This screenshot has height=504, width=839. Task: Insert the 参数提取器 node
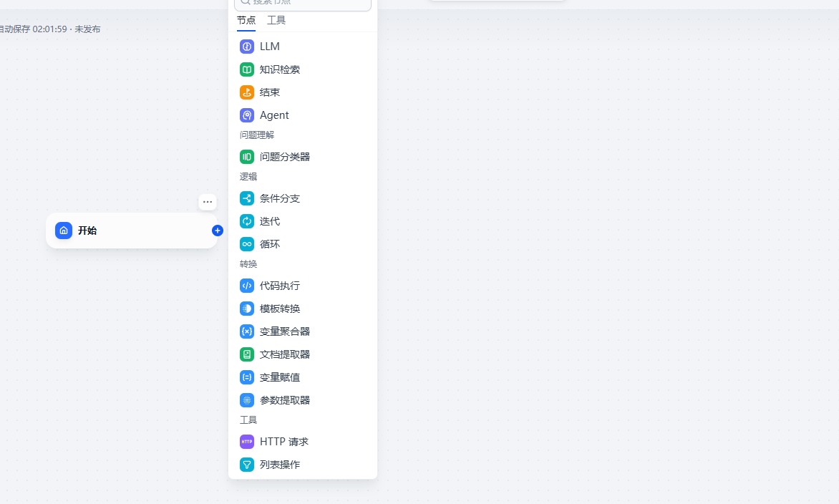click(x=285, y=400)
